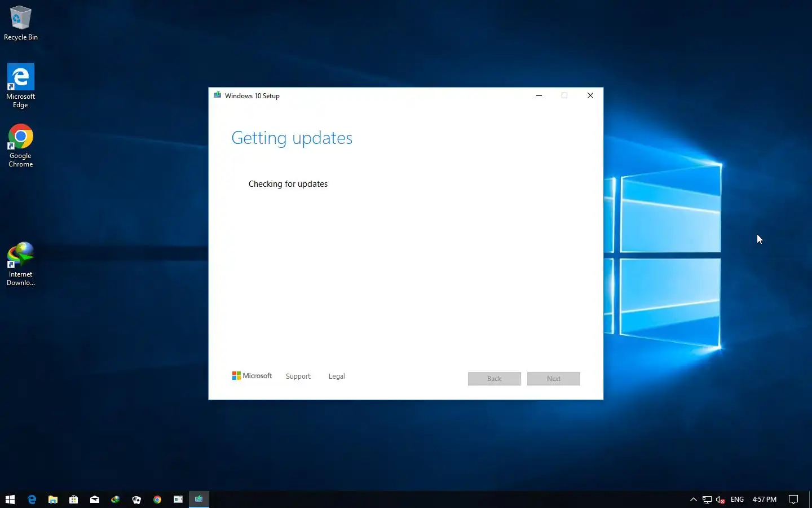Open Microsoft Store from the taskbar
Image resolution: width=812 pixels, height=508 pixels.
(74, 500)
